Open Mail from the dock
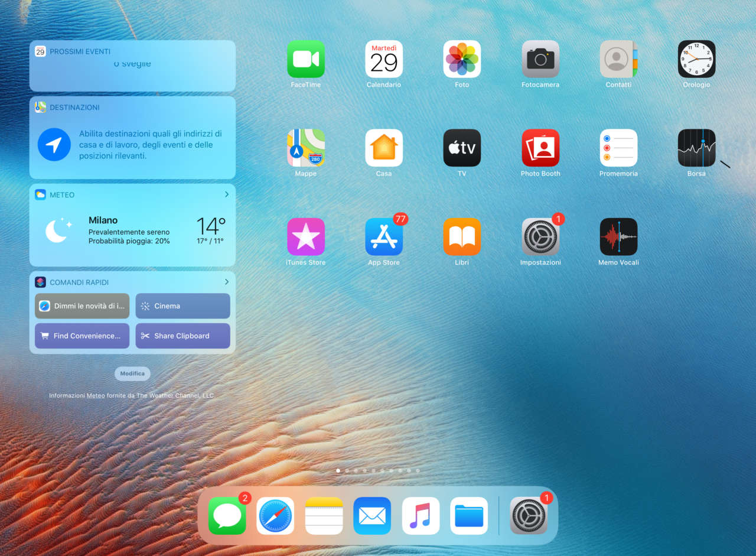This screenshot has height=556, width=756. (372, 516)
